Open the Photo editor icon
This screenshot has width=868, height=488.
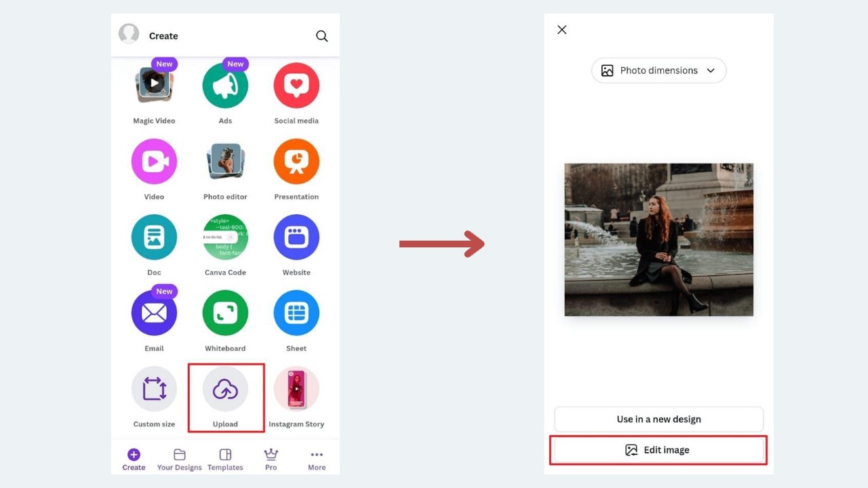(225, 161)
